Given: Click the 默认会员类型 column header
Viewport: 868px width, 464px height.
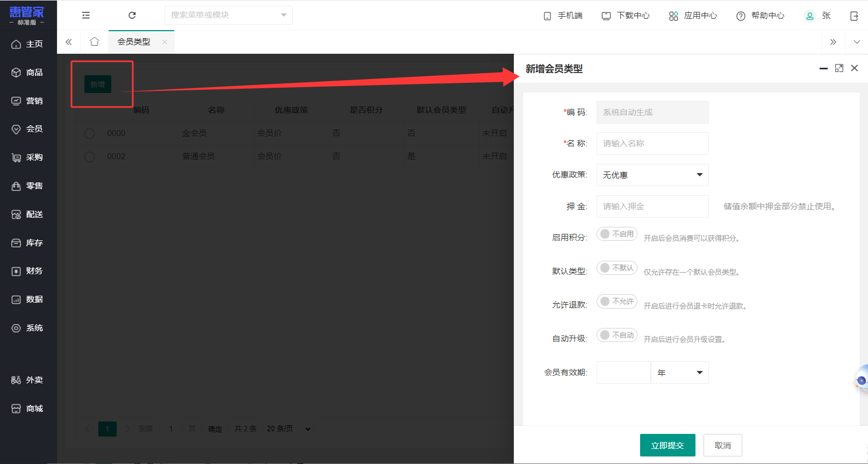Looking at the screenshot, I should (x=441, y=110).
